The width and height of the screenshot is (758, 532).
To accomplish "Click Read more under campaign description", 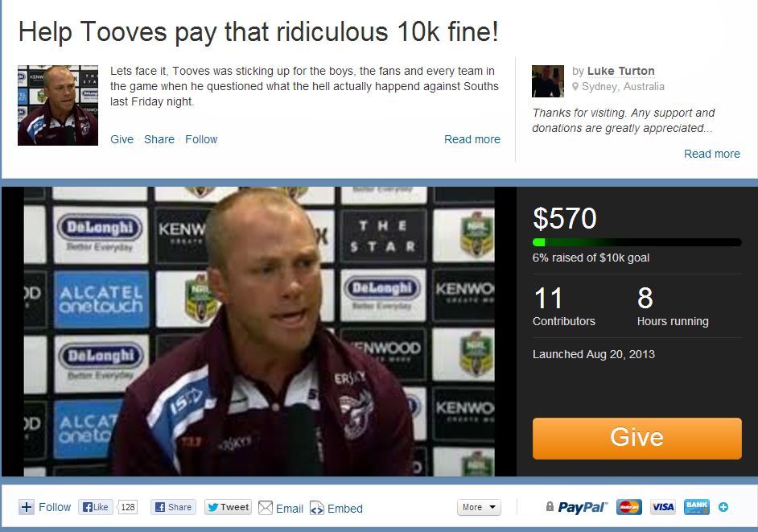I will point(472,139).
